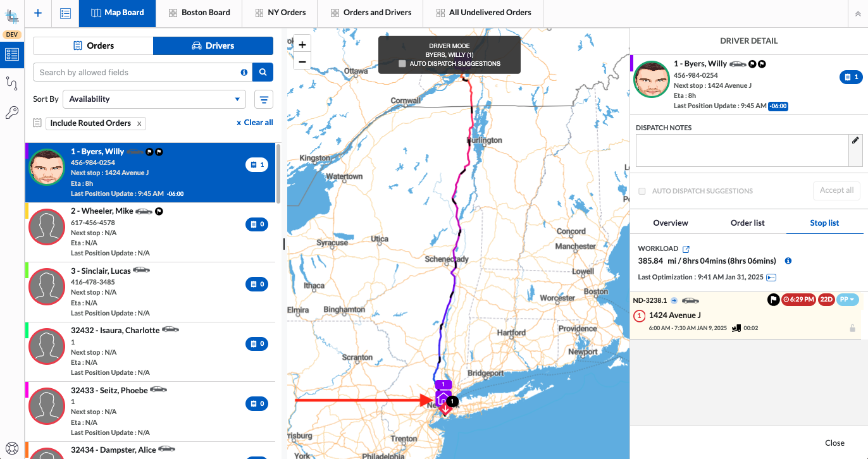Click order count badge for Sinclair, Lucas
The width and height of the screenshot is (868, 459).
point(256,284)
